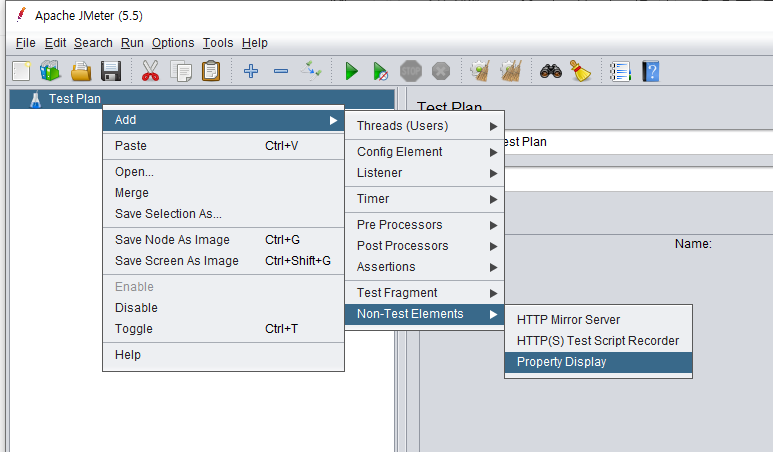The width and height of the screenshot is (773, 452).
Task: Choose Save Node As Image entry
Action: click(223, 240)
